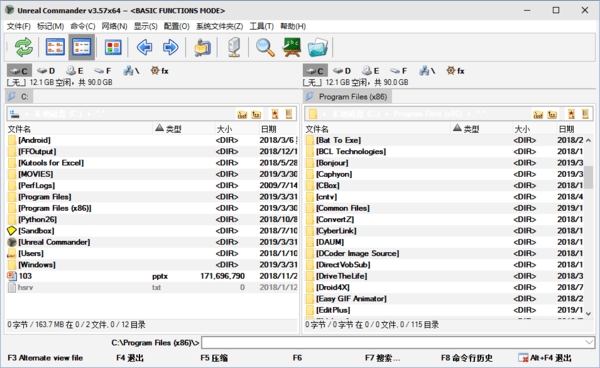The height and width of the screenshot is (368, 600).
Task: Click right panel parent directory icon
Action: tap(552, 114)
